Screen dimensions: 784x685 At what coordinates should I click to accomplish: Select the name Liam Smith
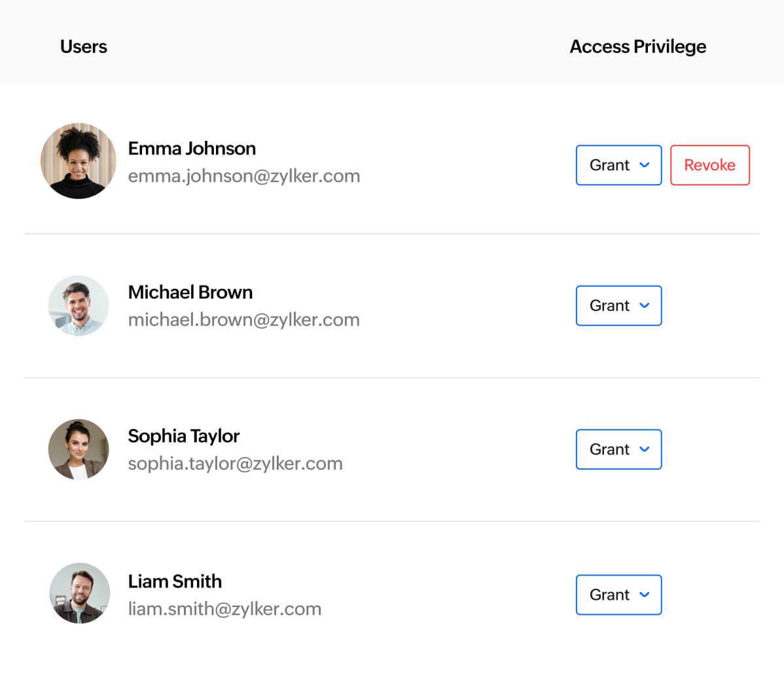click(x=175, y=582)
